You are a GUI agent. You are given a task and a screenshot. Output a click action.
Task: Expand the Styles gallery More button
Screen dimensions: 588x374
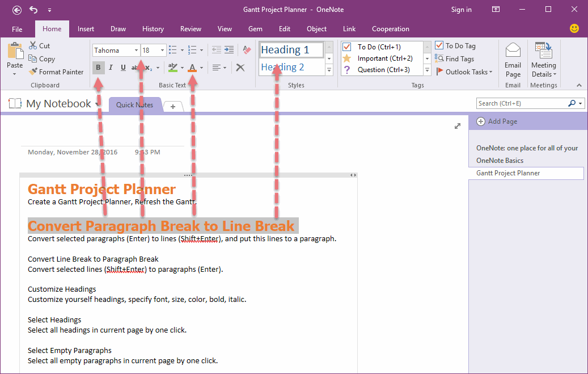[x=329, y=70]
